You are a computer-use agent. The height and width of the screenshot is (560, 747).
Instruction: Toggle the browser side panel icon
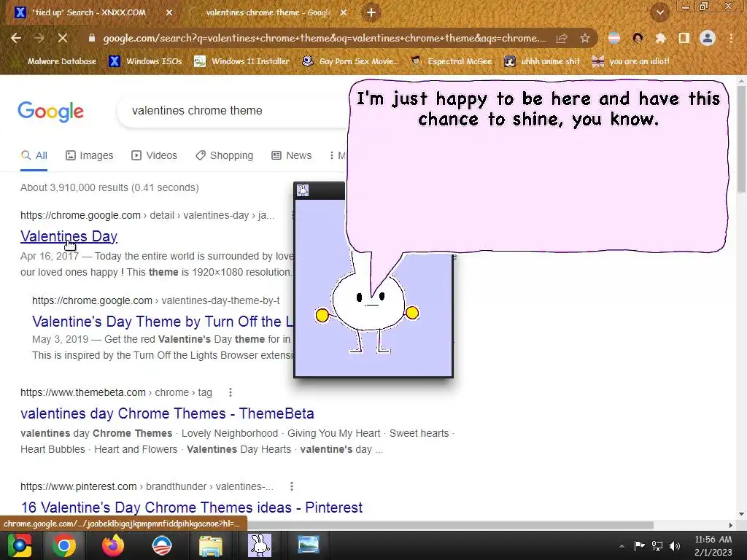click(x=684, y=38)
